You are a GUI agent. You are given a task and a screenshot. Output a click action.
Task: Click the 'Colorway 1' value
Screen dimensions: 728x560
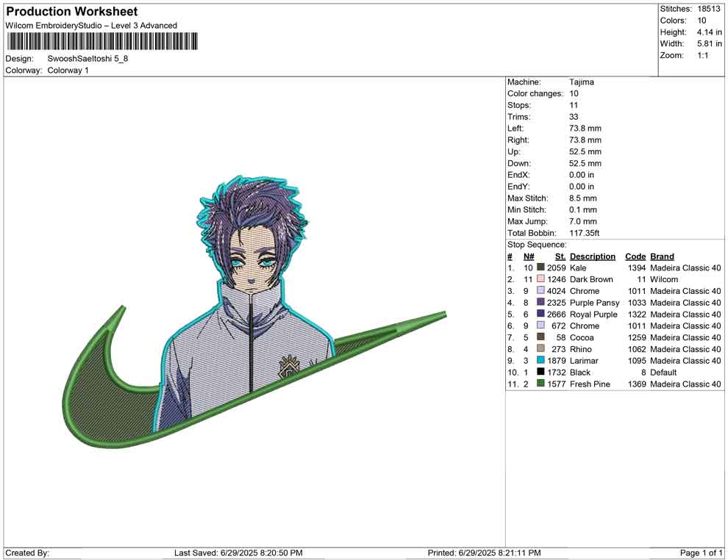[68, 71]
